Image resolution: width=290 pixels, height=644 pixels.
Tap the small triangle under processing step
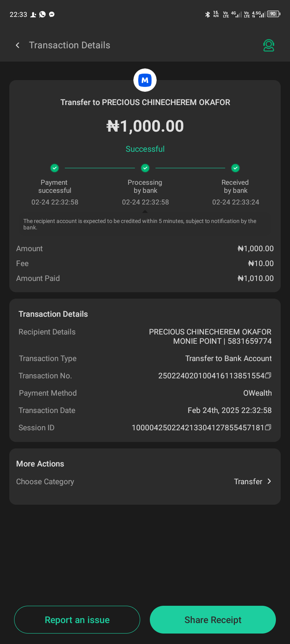pos(145,211)
